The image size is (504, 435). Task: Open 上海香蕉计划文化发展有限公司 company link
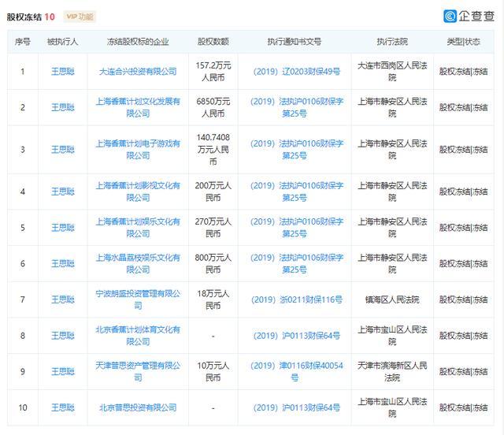point(138,107)
